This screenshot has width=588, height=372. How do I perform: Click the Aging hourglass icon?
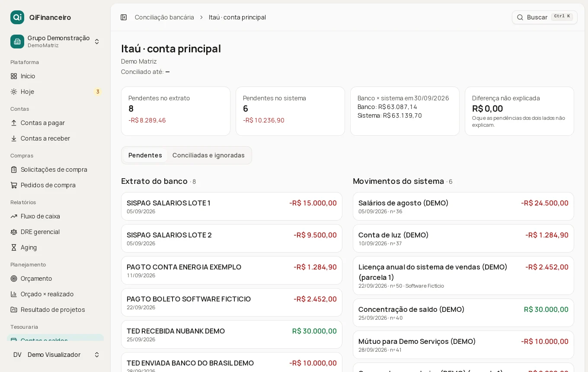(x=14, y=247)
